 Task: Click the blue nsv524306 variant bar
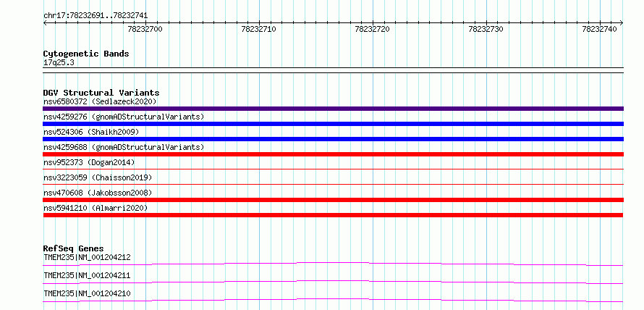[333, 139]
